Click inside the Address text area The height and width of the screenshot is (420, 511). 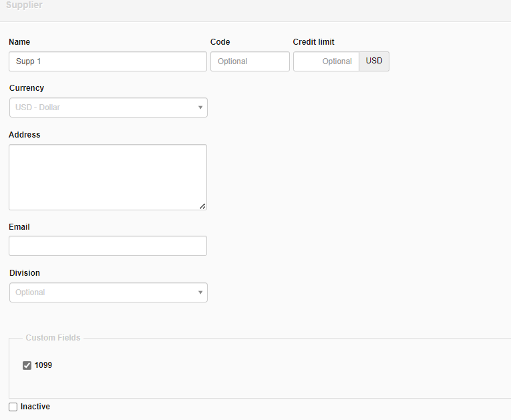[108, 177]
